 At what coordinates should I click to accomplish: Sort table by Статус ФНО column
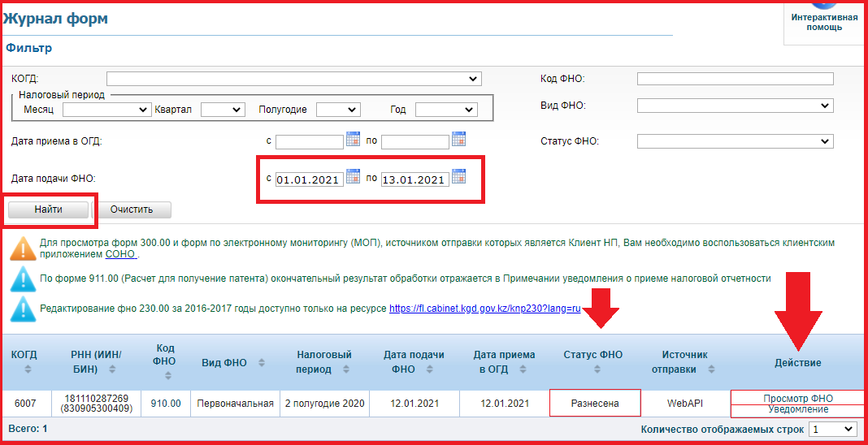pos(597,369)
